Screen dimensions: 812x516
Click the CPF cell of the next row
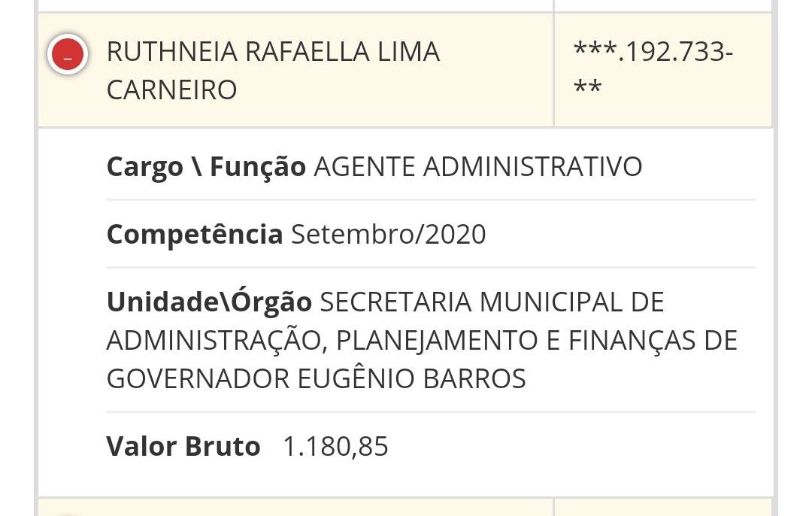[663, 508]
